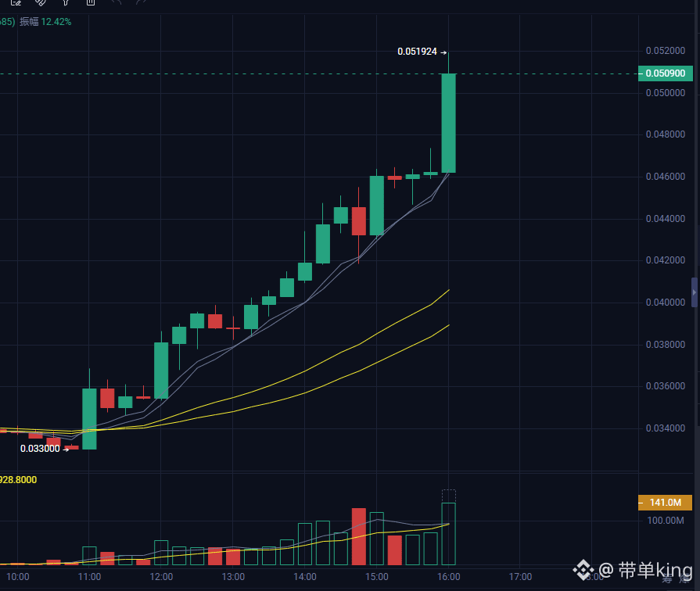Click the amplitude value 12.42%
Viewport: 700px width, 591px height.
tap(56, 22)
